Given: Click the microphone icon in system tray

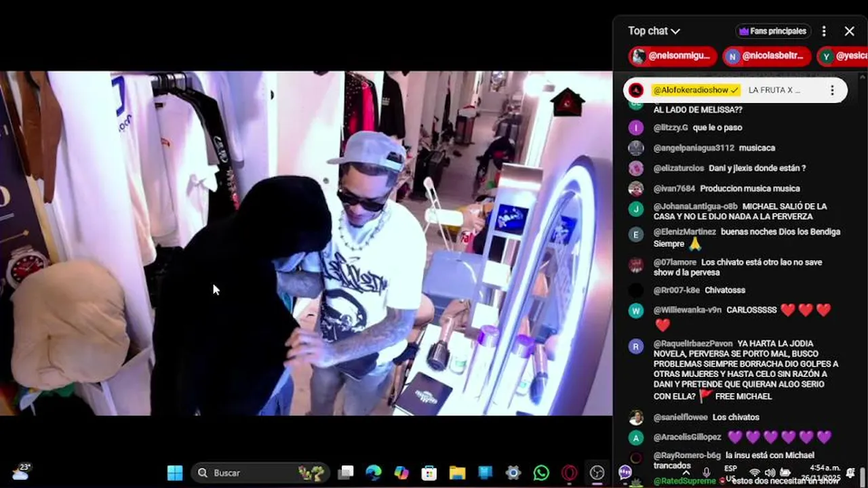Looking at the screenshot, I should coord(707,472).
